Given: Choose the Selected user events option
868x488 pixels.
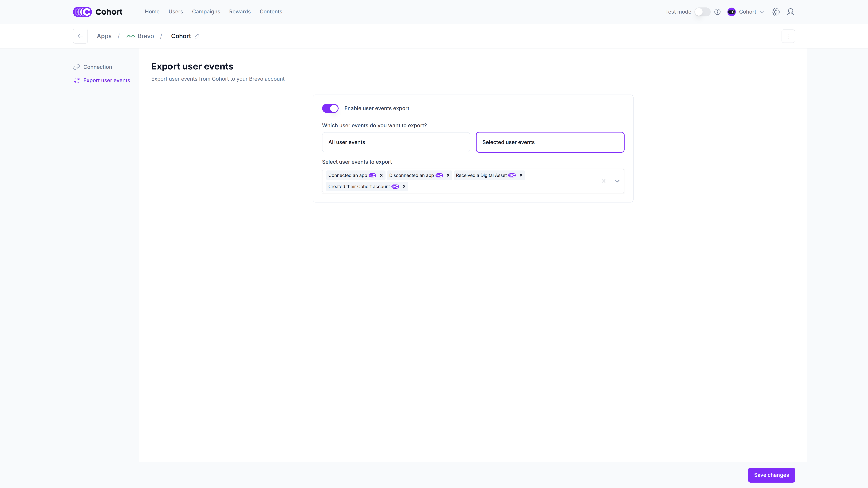Looking at the screenshot, I should coord(550,142).
